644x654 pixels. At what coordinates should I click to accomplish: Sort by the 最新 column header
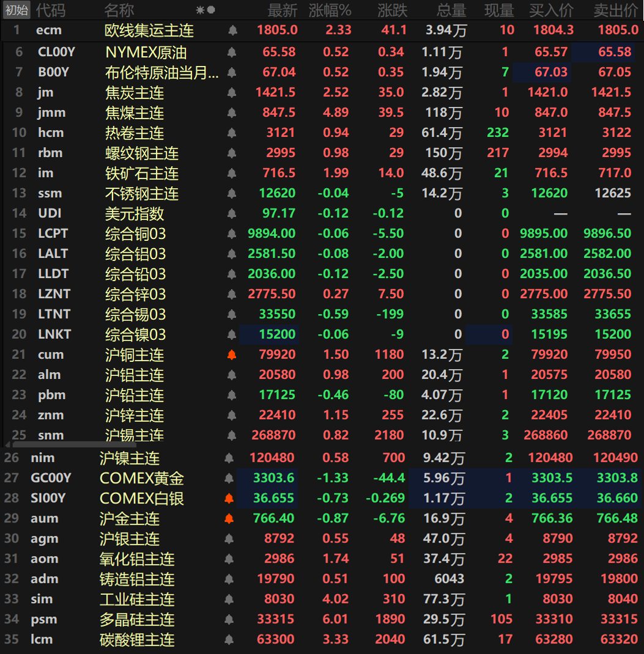283,10
